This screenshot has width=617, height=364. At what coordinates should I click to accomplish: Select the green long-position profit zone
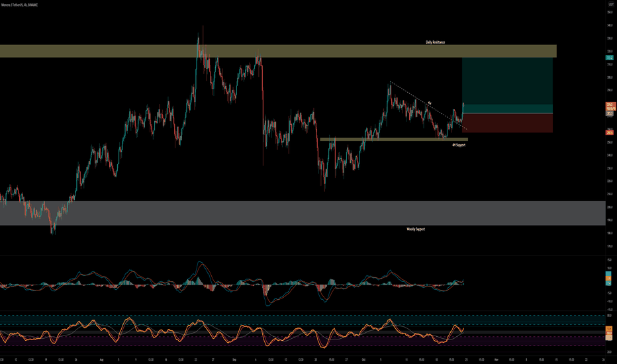click(507, 85)
